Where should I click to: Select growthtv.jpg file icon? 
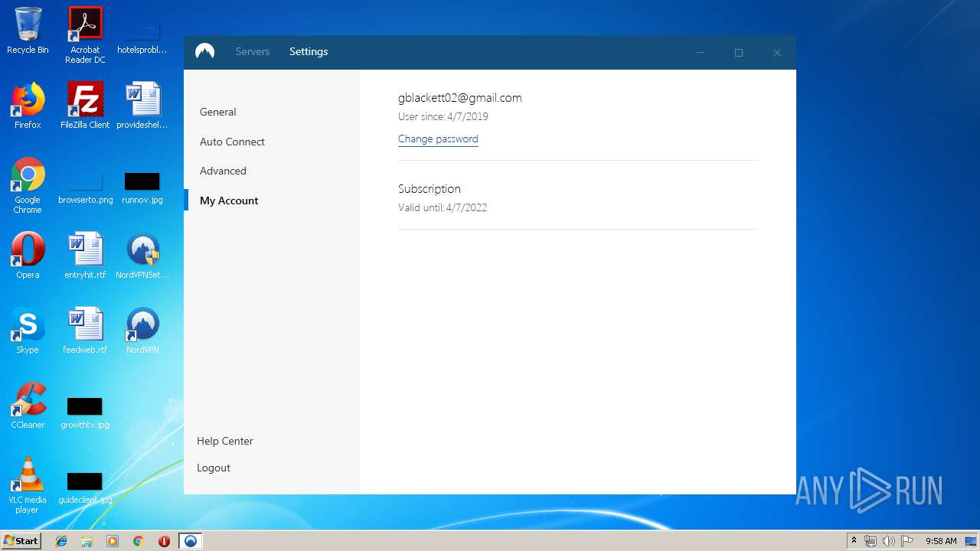[85, 413]
